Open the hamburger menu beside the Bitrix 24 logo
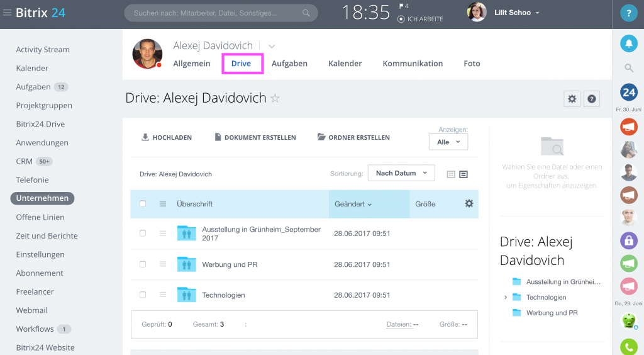Screen dimensions: 644x355 7,13
